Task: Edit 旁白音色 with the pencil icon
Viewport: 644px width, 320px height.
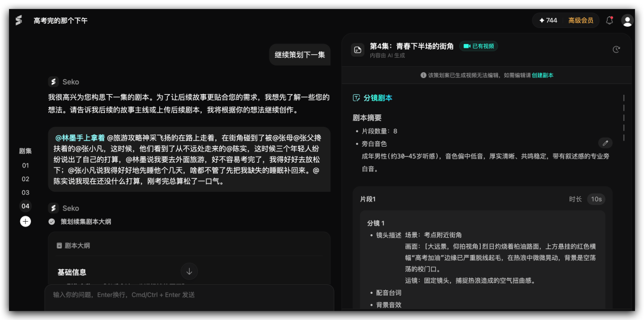Action: 605,143
